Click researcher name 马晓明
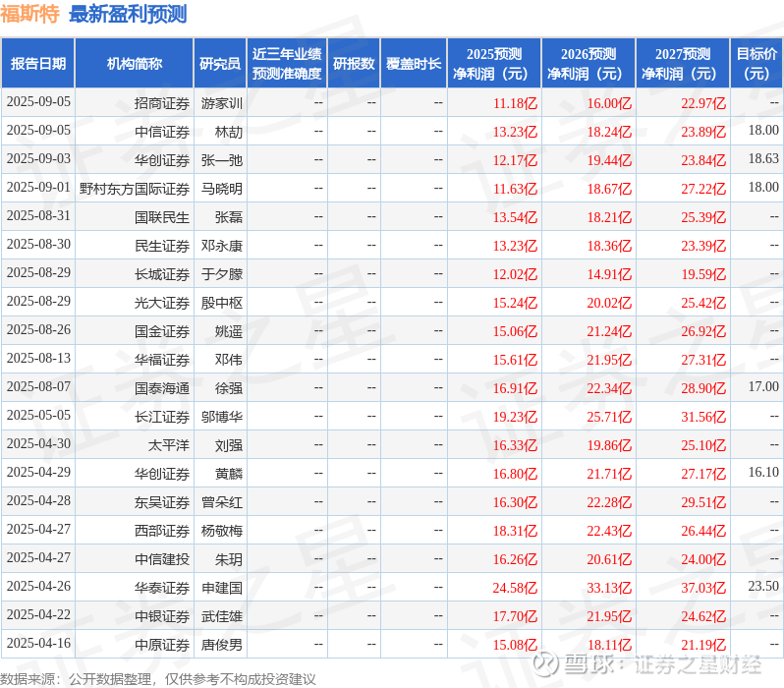 (x=222, y=189)
